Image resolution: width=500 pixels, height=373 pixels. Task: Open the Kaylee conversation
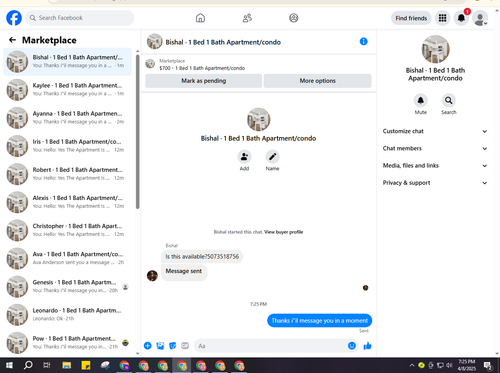pyautogui.click(x=68, y=89)
